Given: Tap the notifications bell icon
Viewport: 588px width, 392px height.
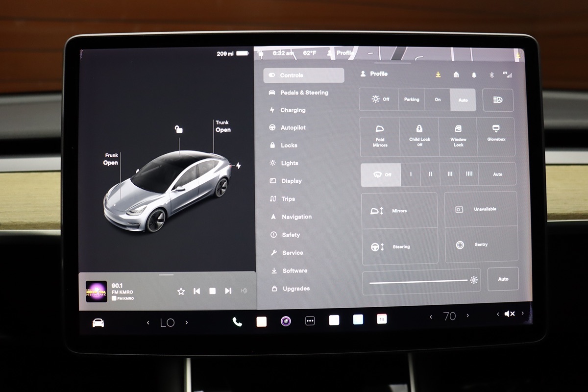Looking at the screenshot, I should [x=474, y=75].
